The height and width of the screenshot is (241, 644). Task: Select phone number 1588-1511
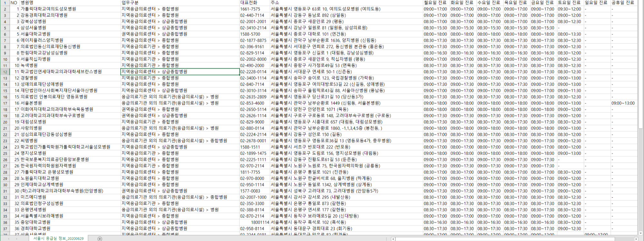point(254,147)
